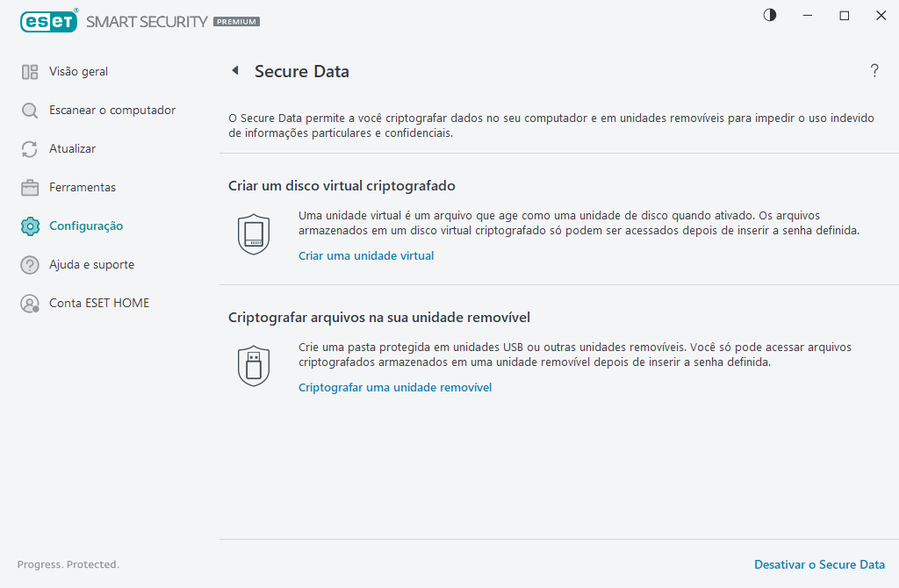Screen dimensions: 899x588
Task: Select the Configuração gear icon
Action: click(x=29, y=226)
